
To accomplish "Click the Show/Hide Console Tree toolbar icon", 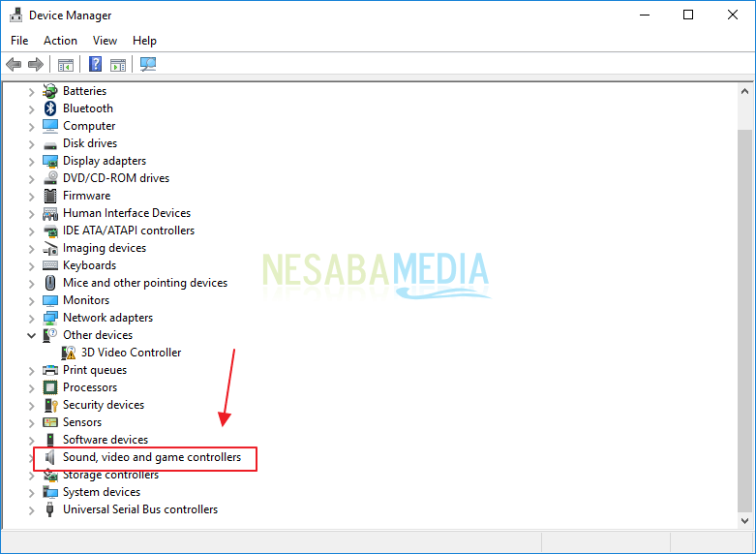I will [66, 64].
